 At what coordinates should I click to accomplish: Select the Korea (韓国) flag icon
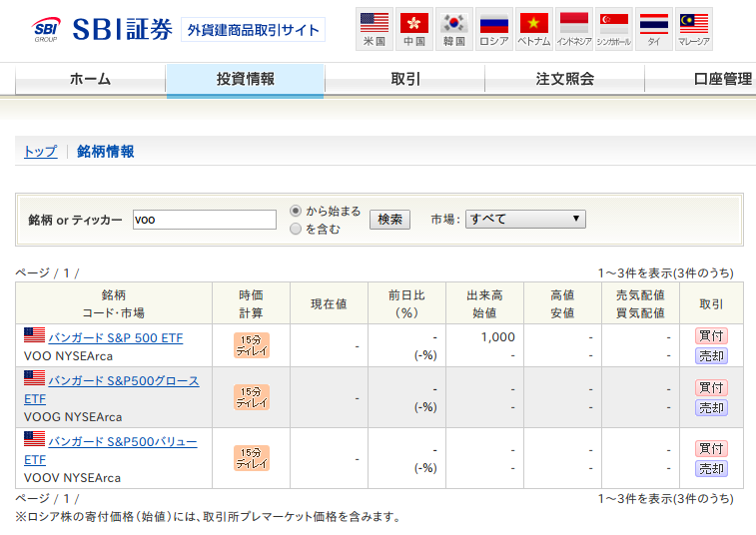(454, 29)
